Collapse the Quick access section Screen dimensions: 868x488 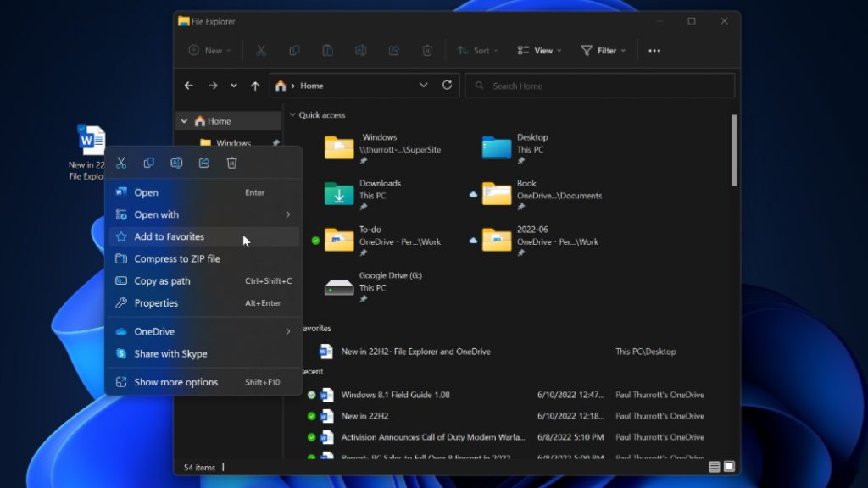tap(292, 115)
